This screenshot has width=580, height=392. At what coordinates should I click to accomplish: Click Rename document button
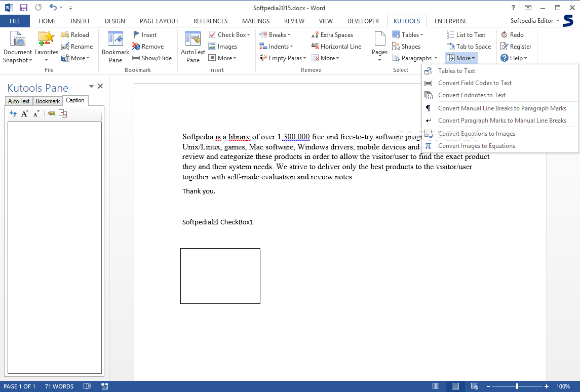pyautogui.click(x=77, y=47)
